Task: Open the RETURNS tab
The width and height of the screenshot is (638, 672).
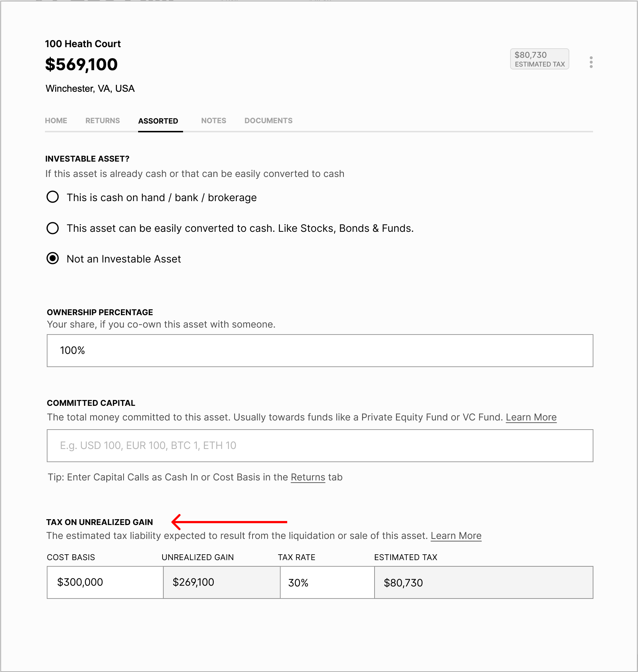Action: point(103,121)
